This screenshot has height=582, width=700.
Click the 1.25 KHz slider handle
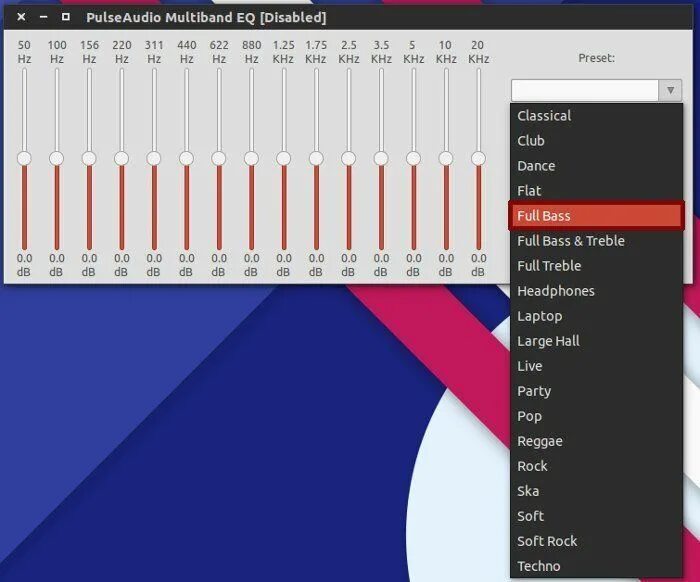283,158
